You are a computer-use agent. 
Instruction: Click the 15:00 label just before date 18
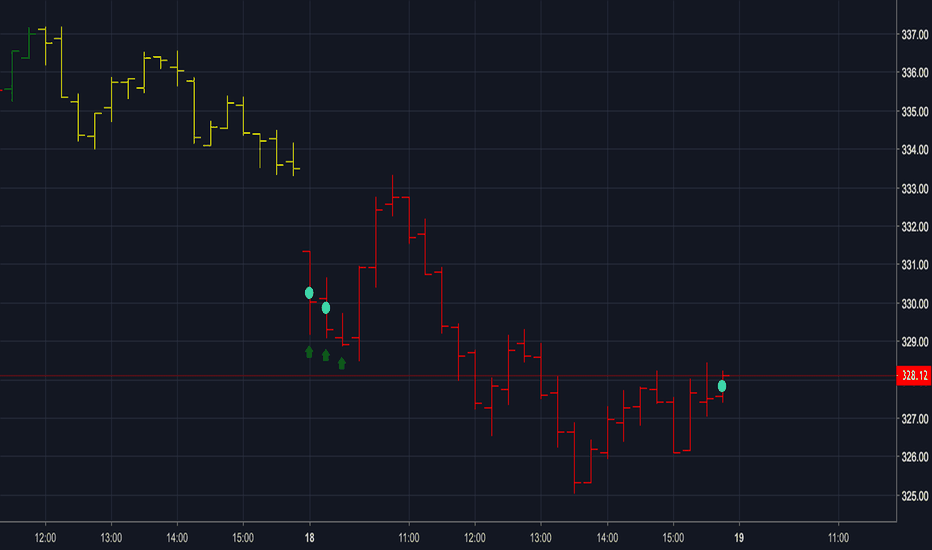(x=243, y=538)
